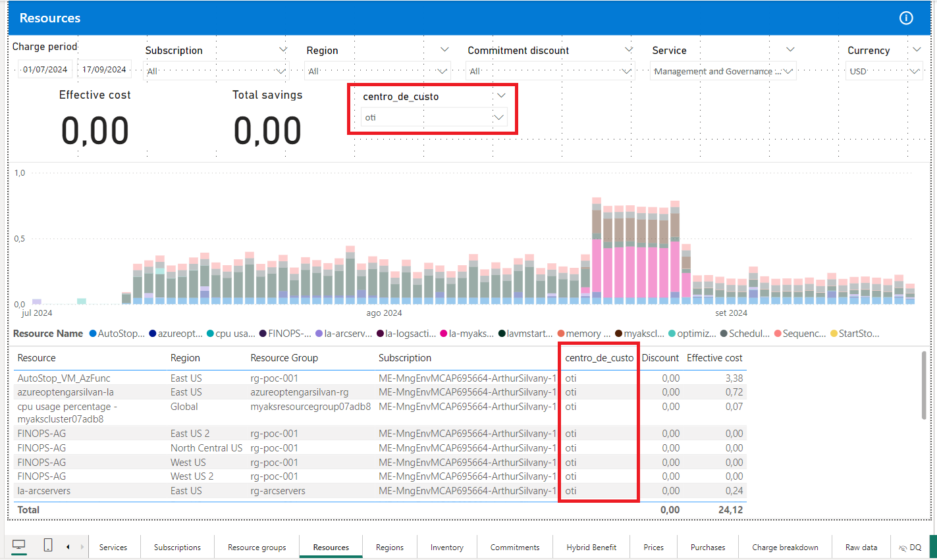Viewport: 937px width, 560px height.
Task: Toggle the AutoStop legend item
Action: click(117, 334)
